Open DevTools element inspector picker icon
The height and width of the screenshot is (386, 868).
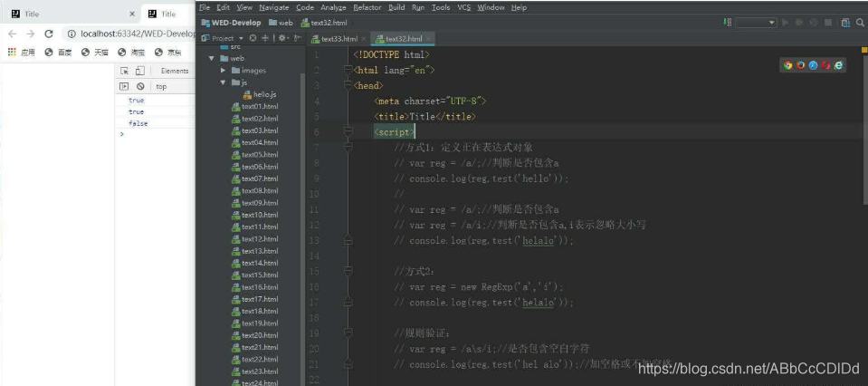pyautogui.click(x=125, y=71)
